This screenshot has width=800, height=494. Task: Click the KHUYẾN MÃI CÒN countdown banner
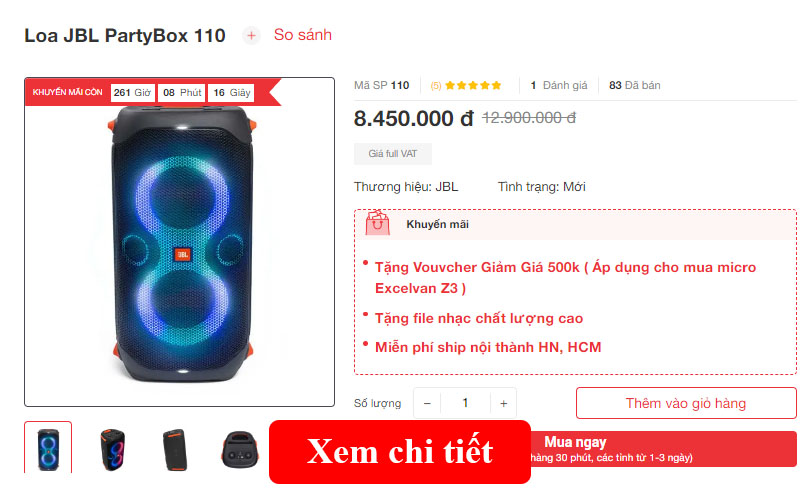153,92
